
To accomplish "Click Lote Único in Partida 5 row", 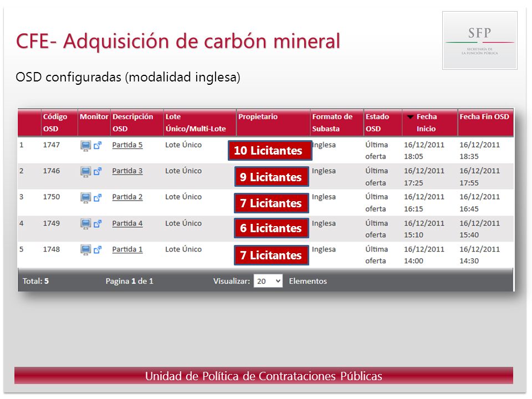I will pyautogui.click(x=183, y=145).
